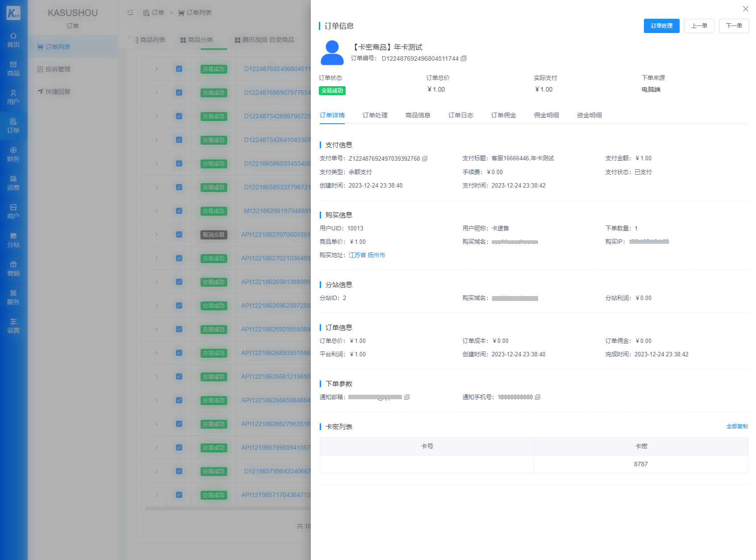Copy the notification phone number

pyautogui.click(x=538, y=397)
